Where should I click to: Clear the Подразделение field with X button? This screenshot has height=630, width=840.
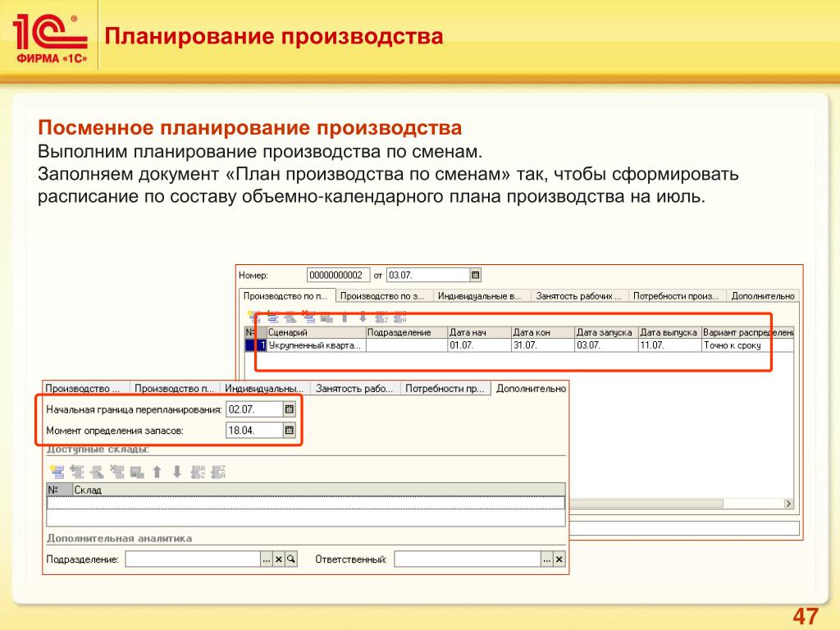point(279,559)
